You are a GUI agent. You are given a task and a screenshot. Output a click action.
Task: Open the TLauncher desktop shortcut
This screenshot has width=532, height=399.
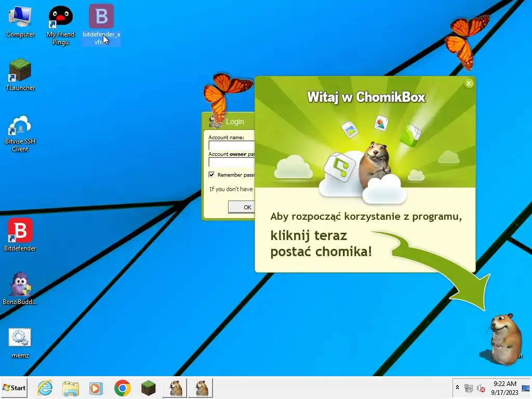pos(20,75)
